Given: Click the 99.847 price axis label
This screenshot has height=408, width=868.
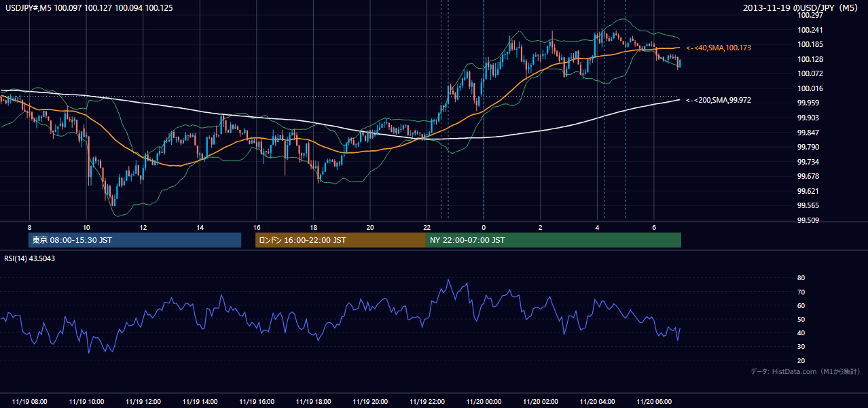Looking at the screenshot, I should click(x=808, y=133).
